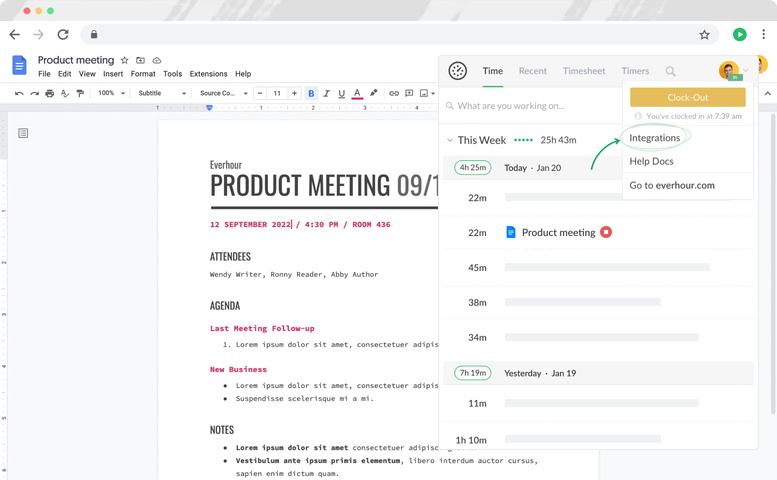Open the Subtitle paragraph style dropdown
The image size is (777, 480).
coord(162,93)
